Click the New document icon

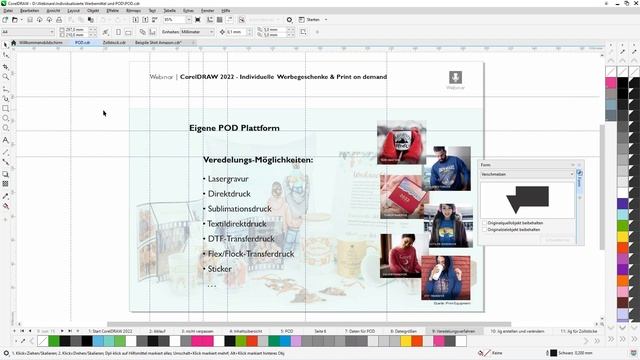(x=5, y=20)
